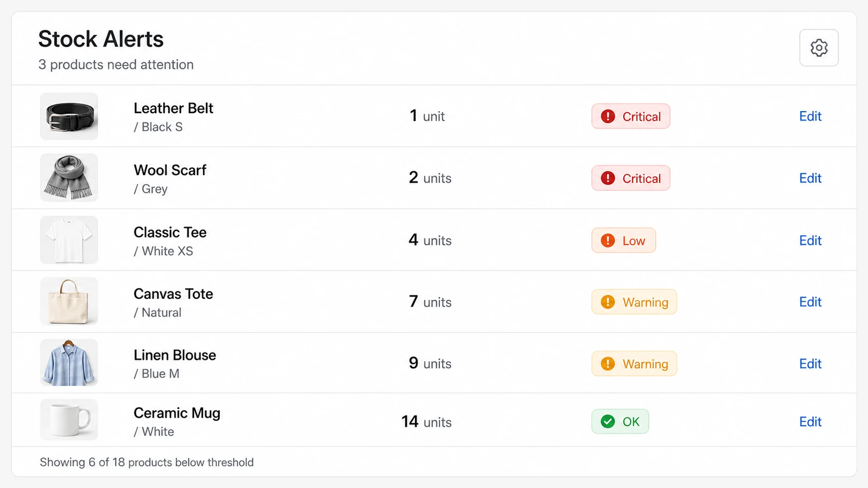The image size is (868, 488).
Task: Click the Linen Blouse thumbnail
Action: click(x=69, y=363)
